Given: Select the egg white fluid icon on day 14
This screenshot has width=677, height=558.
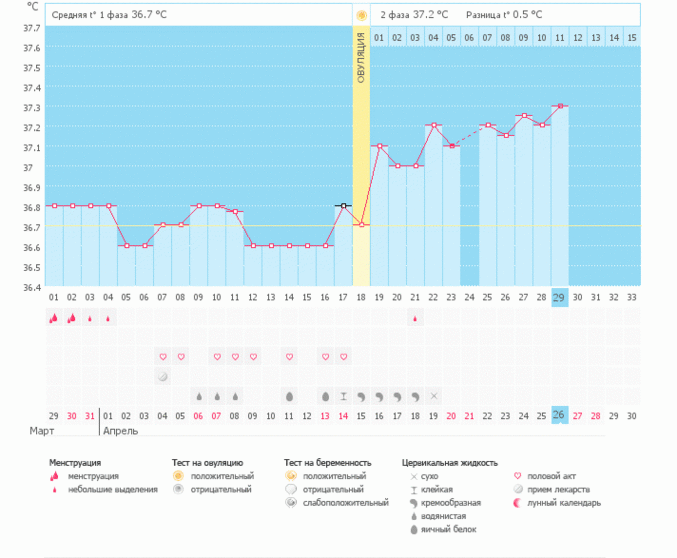Looking at the screenshot, I should [289, 396].
